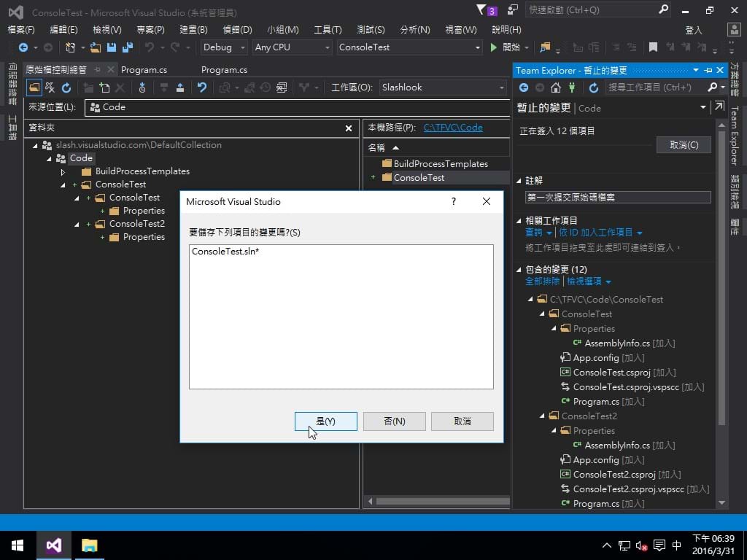Click the Add Items to Folder icon
Image resolution: width=747 pixels, height=560 pixels.
pyautogui.click(x=104, y=87)
